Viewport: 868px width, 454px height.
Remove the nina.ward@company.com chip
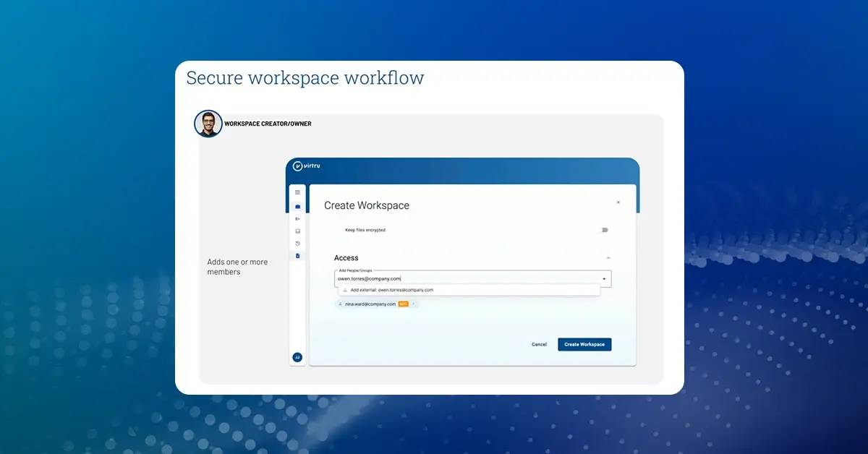pyautogui.click(x=414, y=304)
